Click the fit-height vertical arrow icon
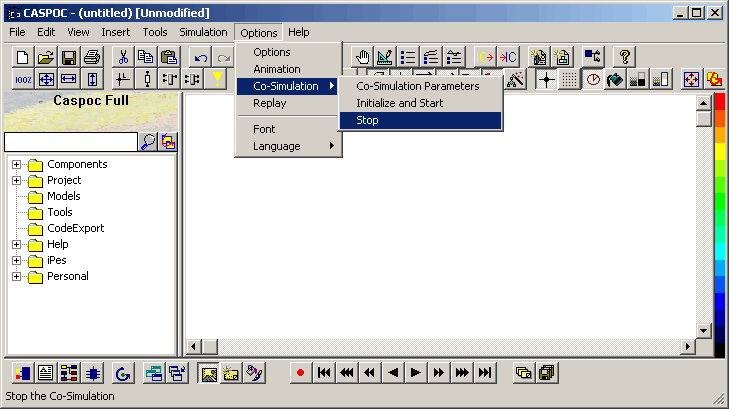Screen dimensions: 729x409 click(92, 79)
